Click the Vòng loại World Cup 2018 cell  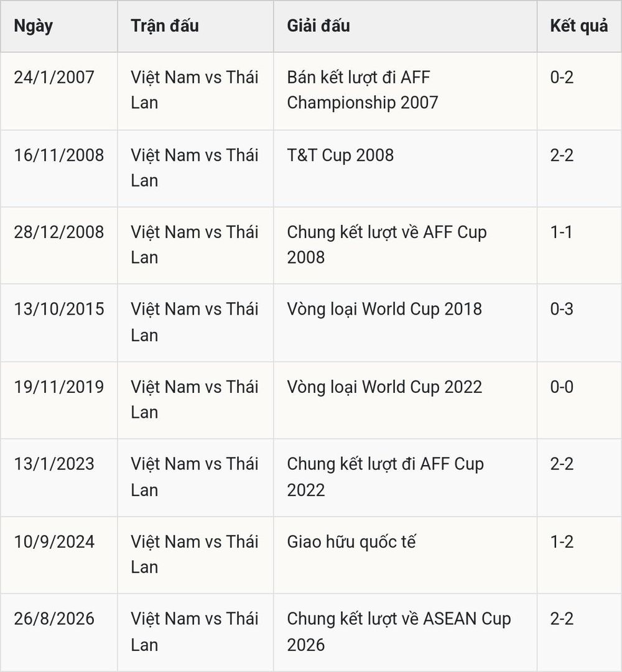(405, 323)
